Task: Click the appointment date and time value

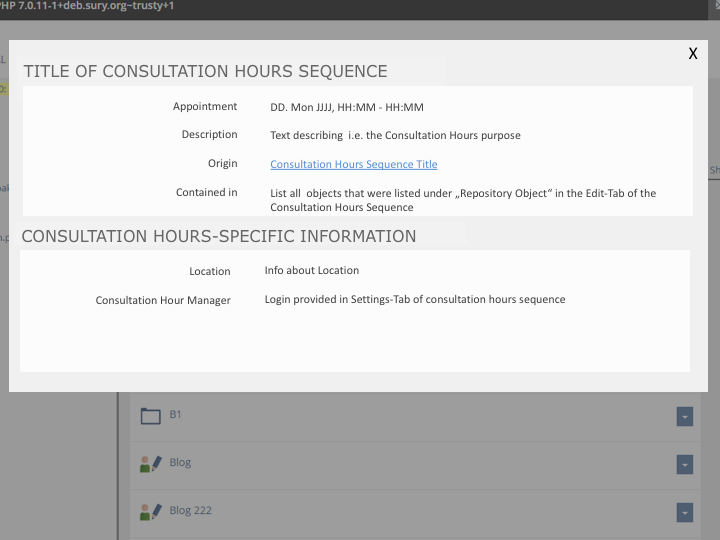Action: tap(347, 107)
